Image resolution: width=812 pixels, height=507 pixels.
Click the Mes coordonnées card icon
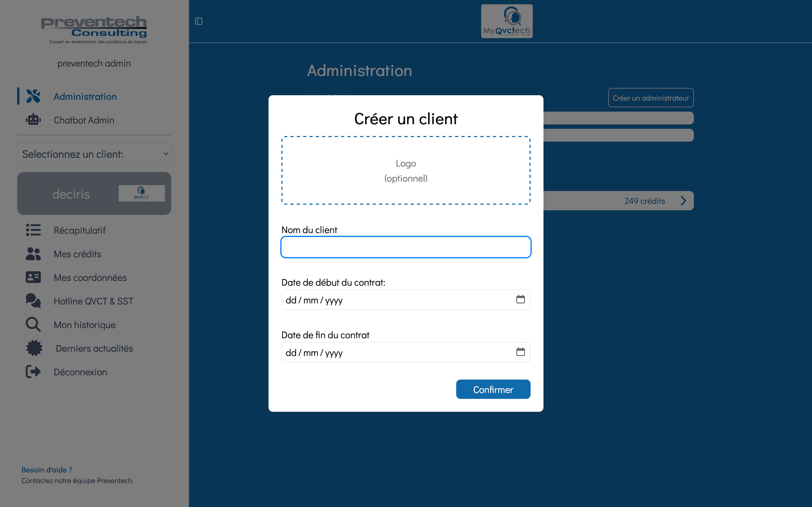[33, 277]
